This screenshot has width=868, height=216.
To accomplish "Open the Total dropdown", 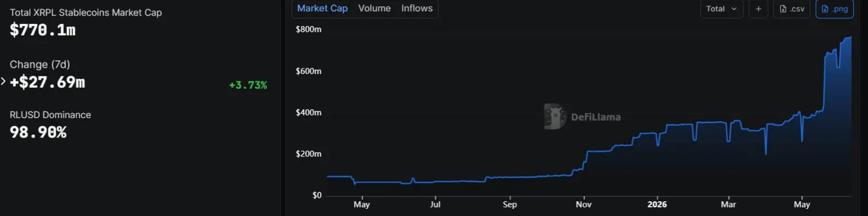I will tap(722, 9).
